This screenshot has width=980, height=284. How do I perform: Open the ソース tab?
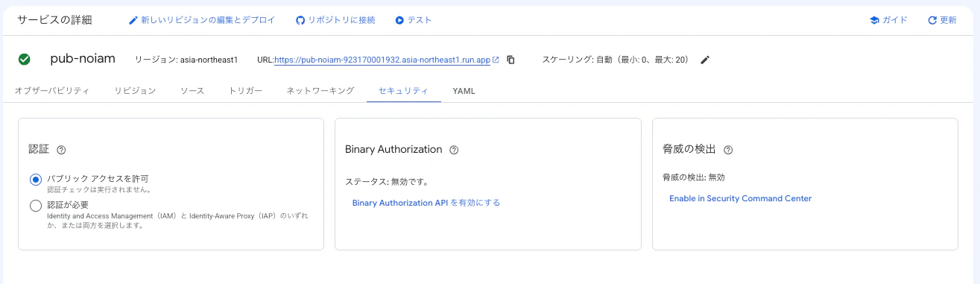tap(192, 91)
